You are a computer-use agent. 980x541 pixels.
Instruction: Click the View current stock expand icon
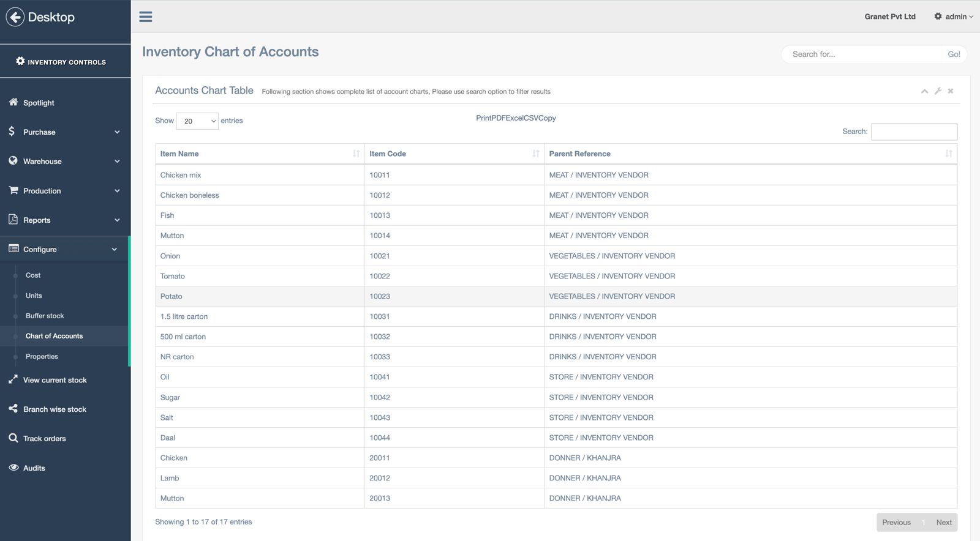pos(13,379)
